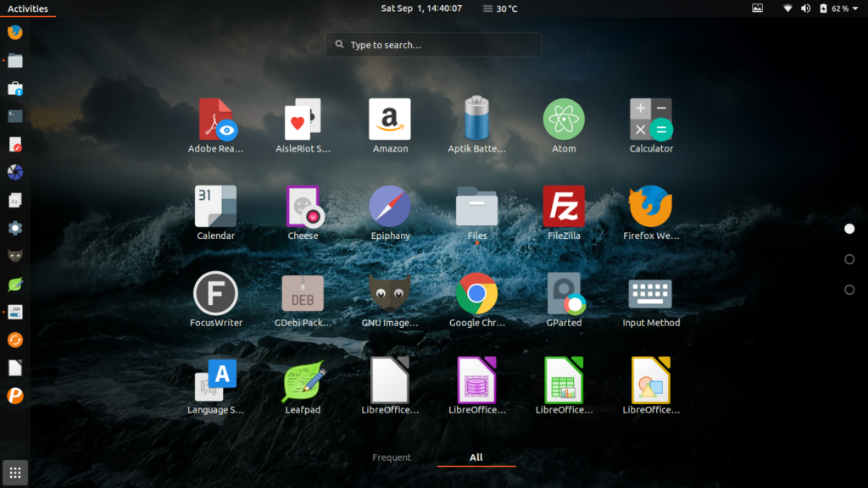Viewport: 868px width, 488px height.
Task: Open Firefox Web Browser in the grid
Action: point(651,213)
